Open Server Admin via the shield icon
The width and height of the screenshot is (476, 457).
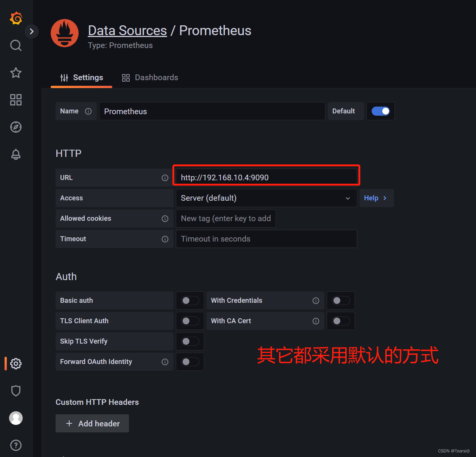click(x=16, y=391)
